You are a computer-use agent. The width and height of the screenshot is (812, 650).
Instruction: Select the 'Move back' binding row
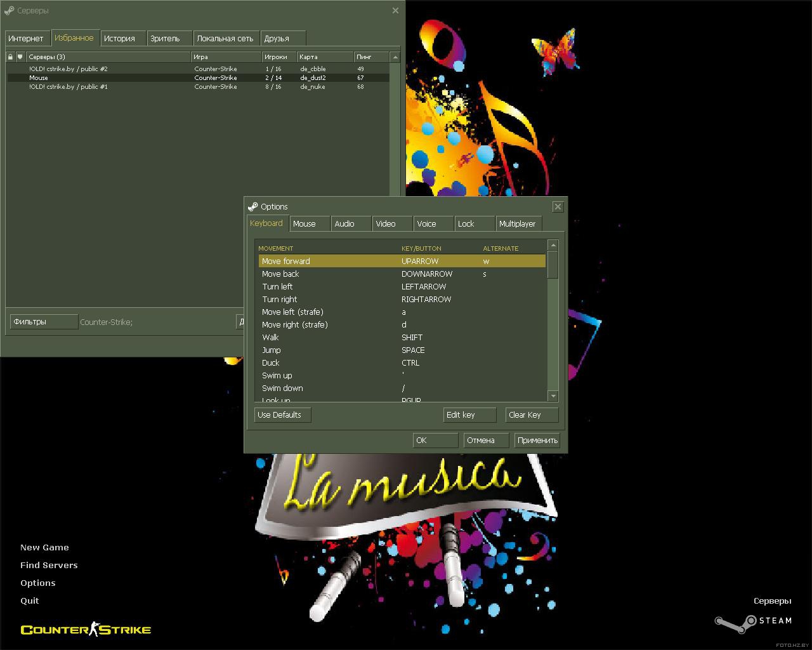tap(402, 274)
